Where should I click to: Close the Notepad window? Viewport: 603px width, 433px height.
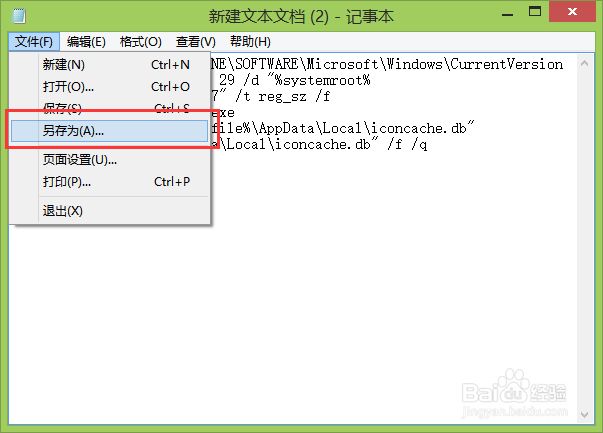[x=572, y=12]
